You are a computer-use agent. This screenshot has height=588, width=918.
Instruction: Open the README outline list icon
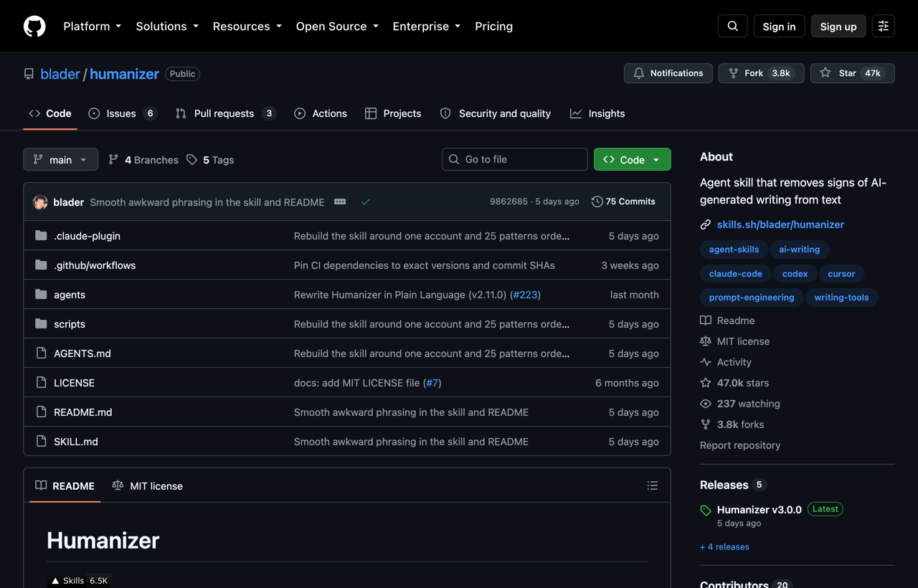tap(653, 485)
